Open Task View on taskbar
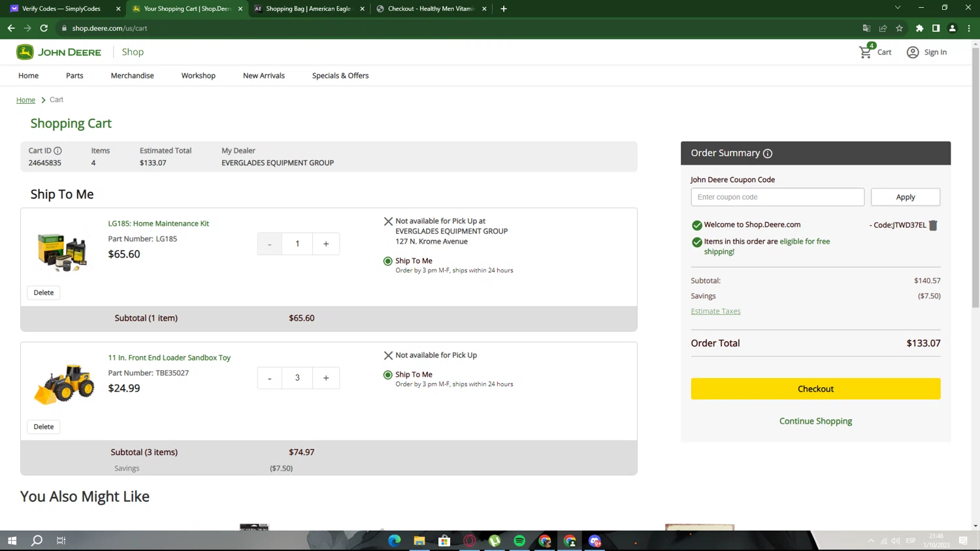The height and width of the screenshot is (551, 980). 61,541
